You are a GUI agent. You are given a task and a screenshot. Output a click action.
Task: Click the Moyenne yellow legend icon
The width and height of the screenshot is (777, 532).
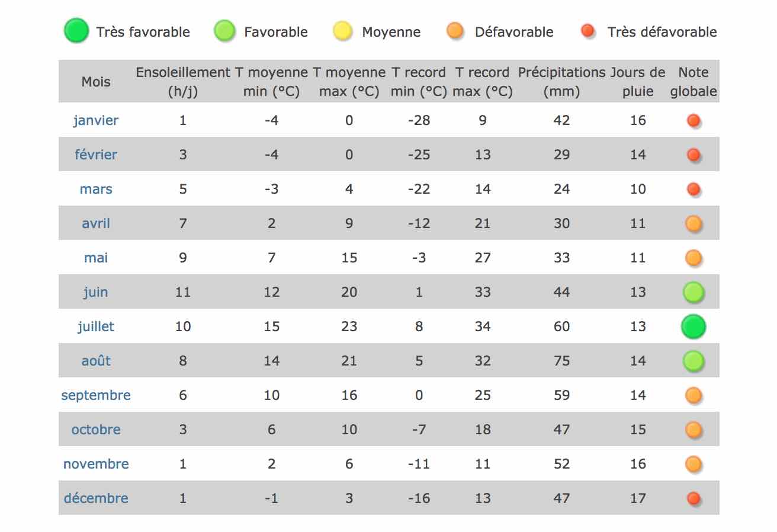click(x=343, y=31)
